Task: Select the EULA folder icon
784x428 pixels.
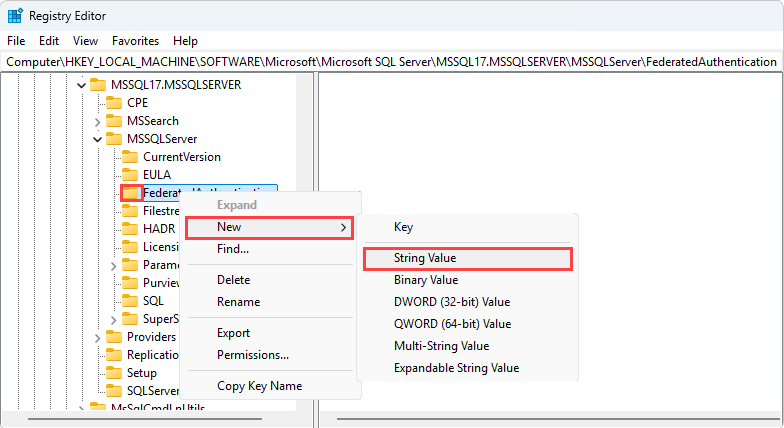Action: coord(129,175)
